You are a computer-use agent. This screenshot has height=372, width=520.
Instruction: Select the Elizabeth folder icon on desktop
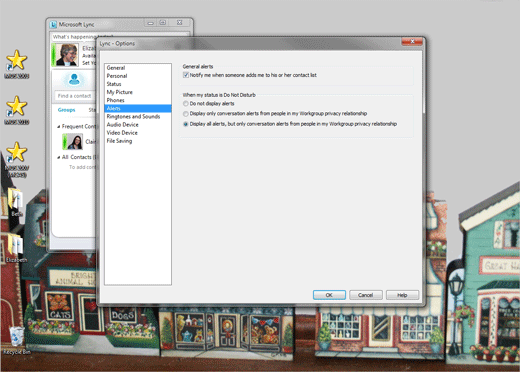15,245
